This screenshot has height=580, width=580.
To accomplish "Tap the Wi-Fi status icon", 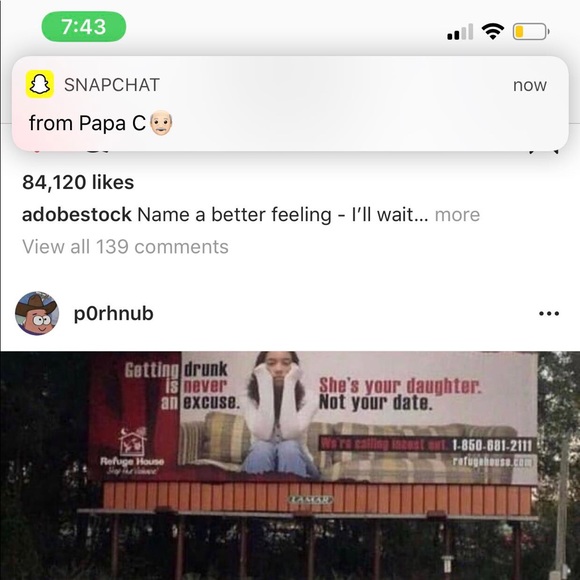I will [x=493, y=31].
